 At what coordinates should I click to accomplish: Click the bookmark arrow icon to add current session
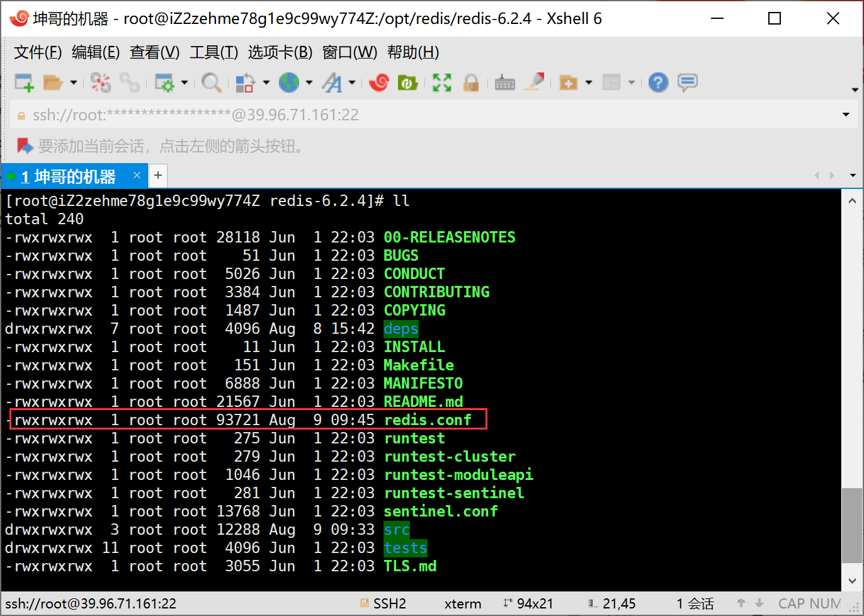point(25,146)
